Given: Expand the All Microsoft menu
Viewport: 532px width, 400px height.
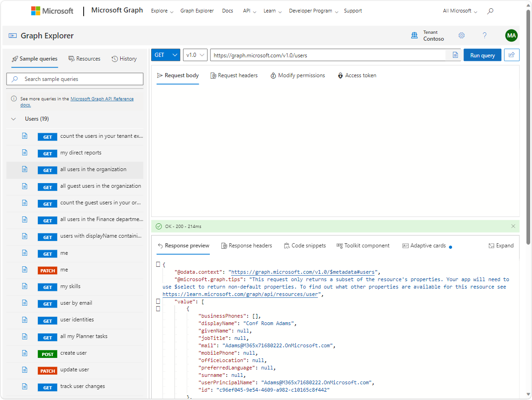Looking at the screenshot, I should [x=460, y=11].
